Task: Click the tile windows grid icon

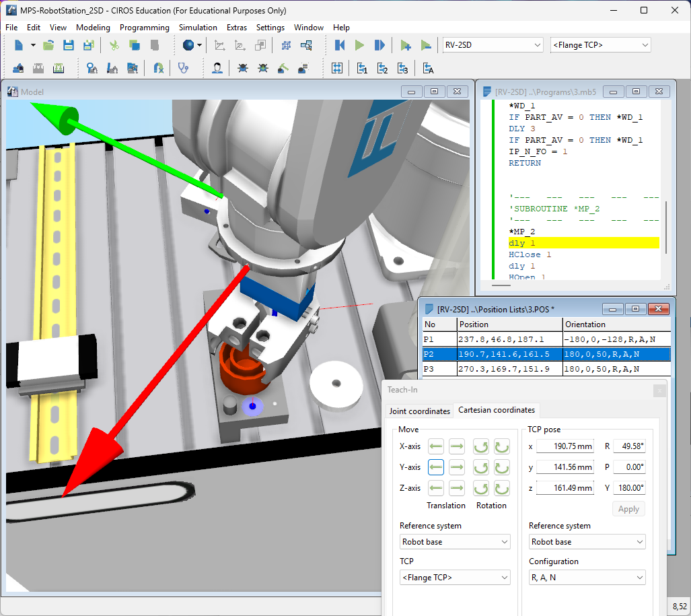Action: click(x=336, y=69)
